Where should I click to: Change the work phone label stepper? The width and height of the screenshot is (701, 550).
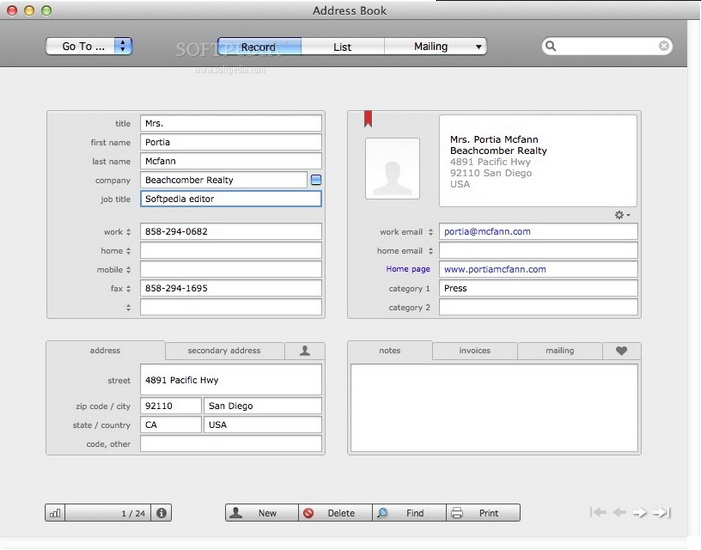click(130, 232)
